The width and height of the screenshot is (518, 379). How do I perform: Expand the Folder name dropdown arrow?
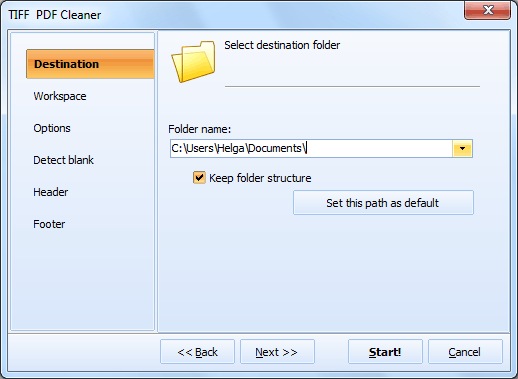[462, 148]
